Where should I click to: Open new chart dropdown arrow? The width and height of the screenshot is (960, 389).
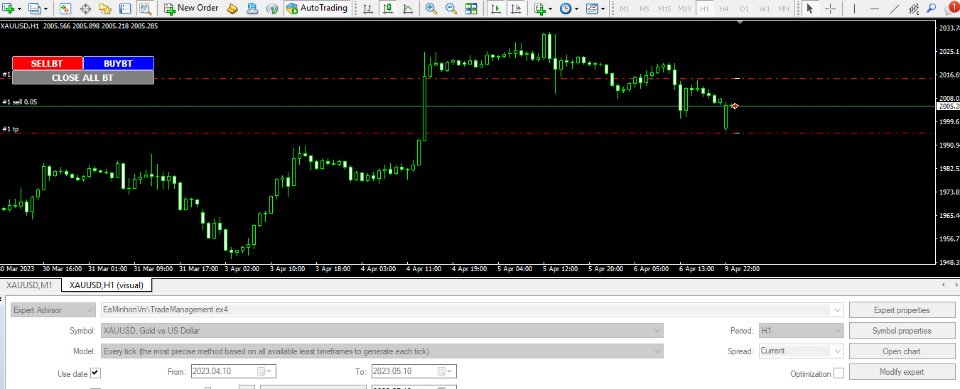20,9
